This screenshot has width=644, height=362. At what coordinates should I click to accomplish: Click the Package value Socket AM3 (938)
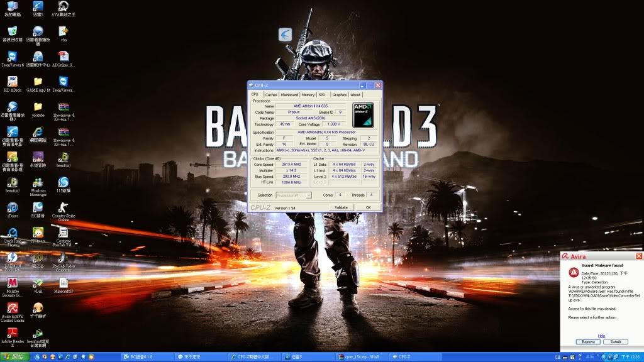(x=311, y=118)
